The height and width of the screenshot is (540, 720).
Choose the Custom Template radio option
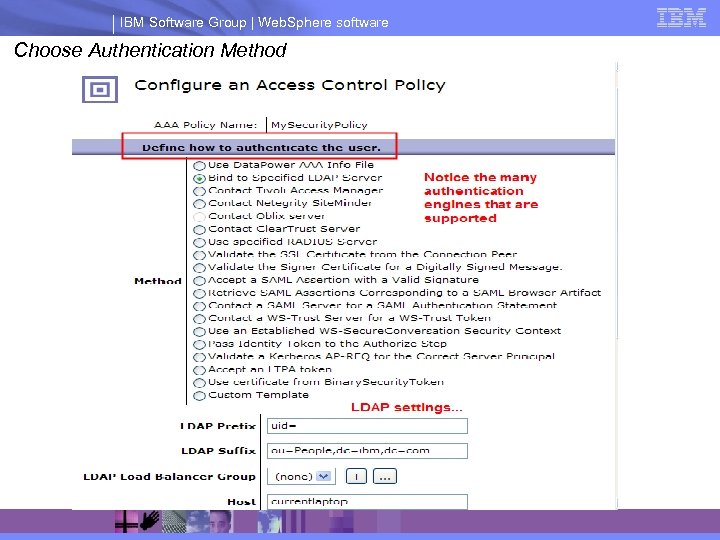coord(199,395)
